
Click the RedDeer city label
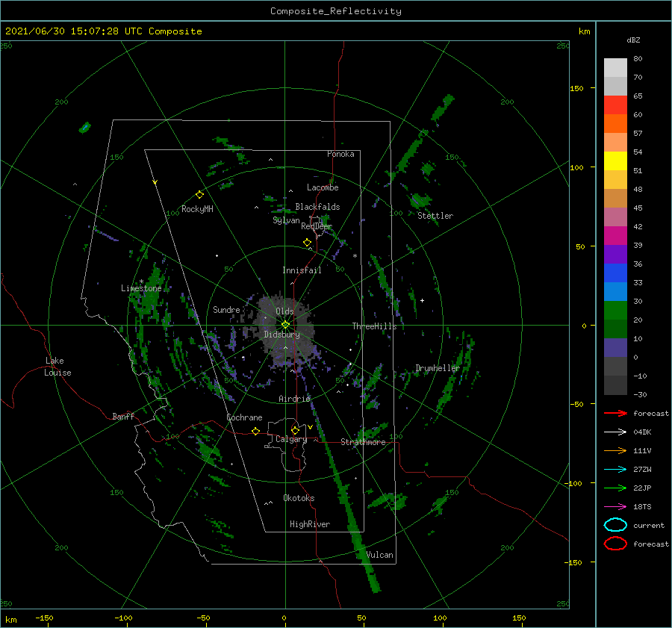[317, 226]
